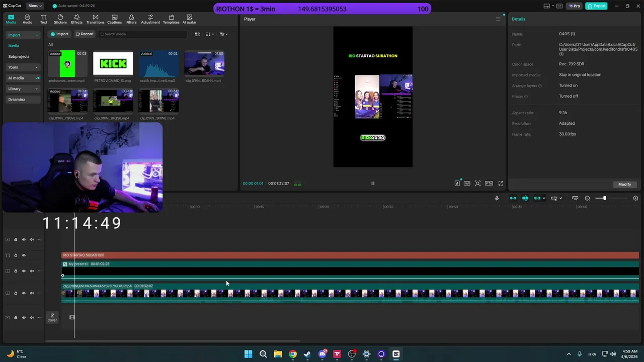The width and height of the screenshot is (644, 362).
Task: Open the media sort dropdown
Action: (x=210, y=34)
